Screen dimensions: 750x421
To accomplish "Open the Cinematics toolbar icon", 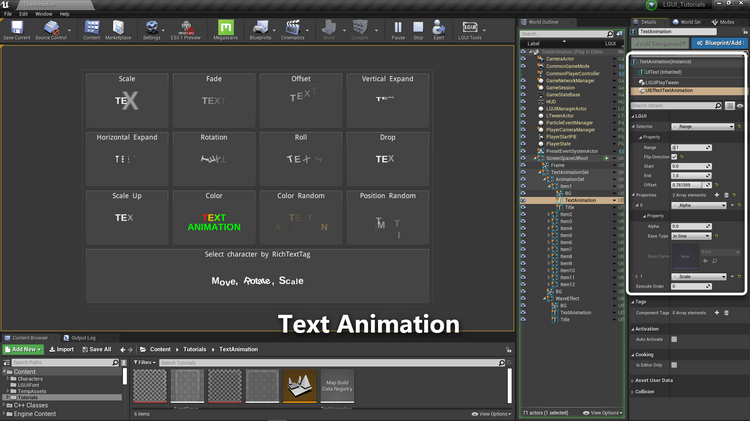I will tap(292, 30).
